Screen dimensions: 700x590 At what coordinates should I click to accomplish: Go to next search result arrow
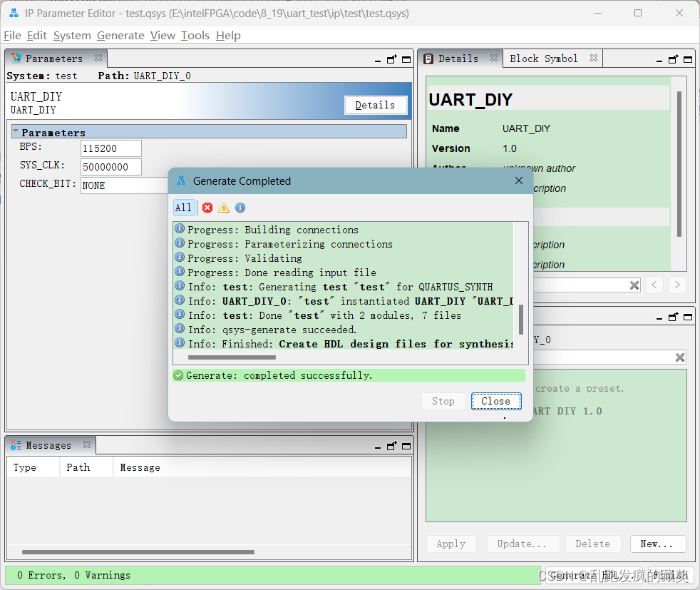677,285
